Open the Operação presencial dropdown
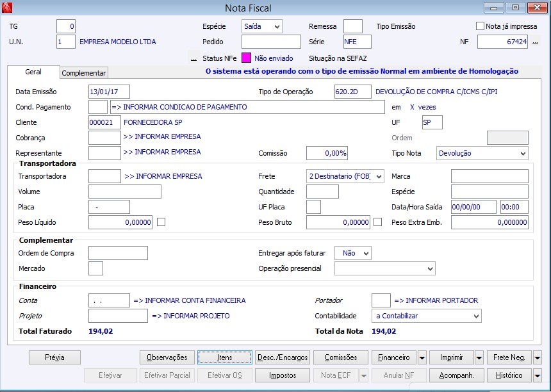 coord(385,268)
